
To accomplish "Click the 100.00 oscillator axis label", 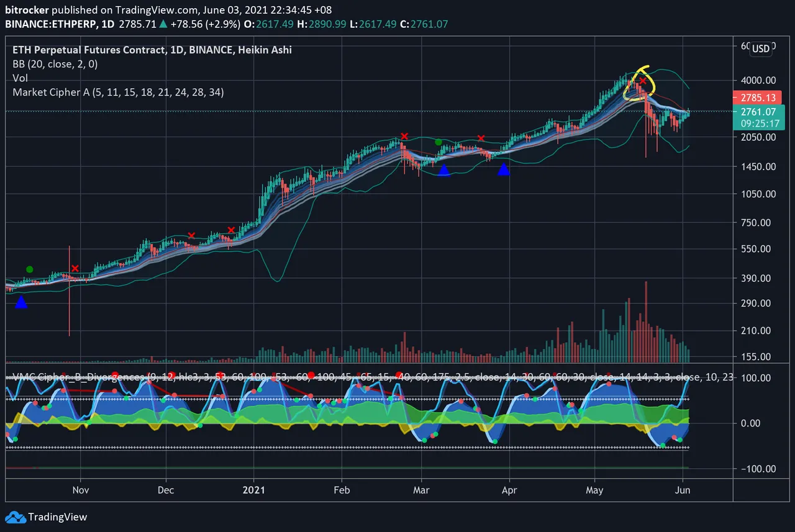I will (x=757, y=378).
